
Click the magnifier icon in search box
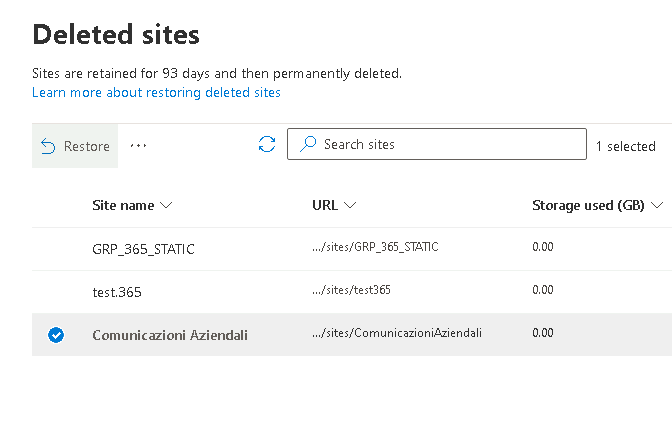(308, 144)
